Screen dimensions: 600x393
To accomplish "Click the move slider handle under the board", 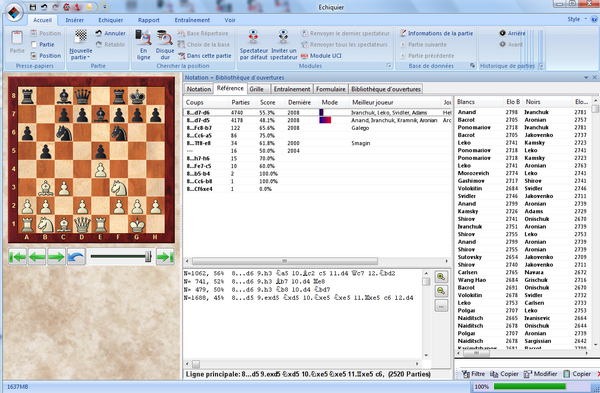I will (x=148, y=256).
